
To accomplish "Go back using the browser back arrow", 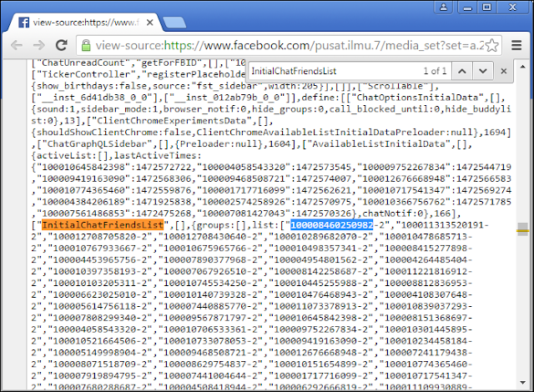I will coord(17,45).
